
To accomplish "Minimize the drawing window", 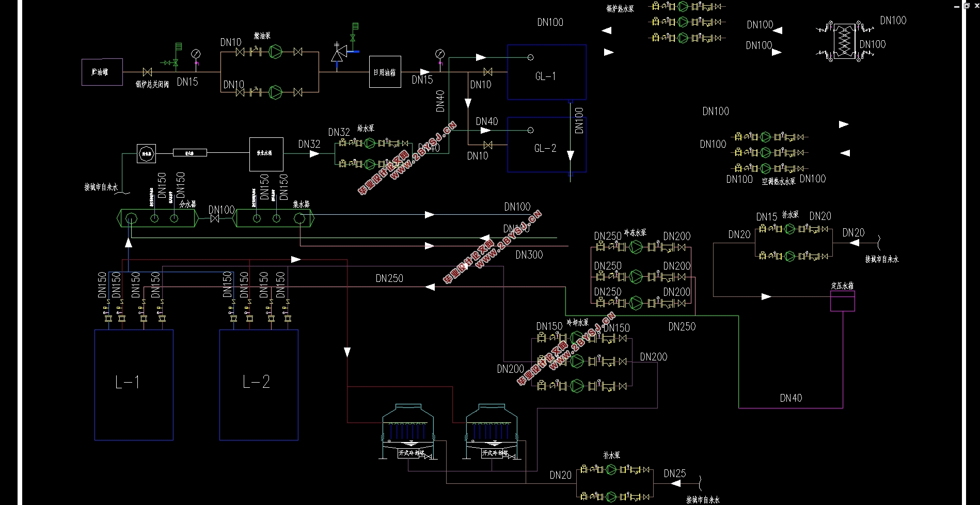I will pyautogui.click(x=957, y=6).
